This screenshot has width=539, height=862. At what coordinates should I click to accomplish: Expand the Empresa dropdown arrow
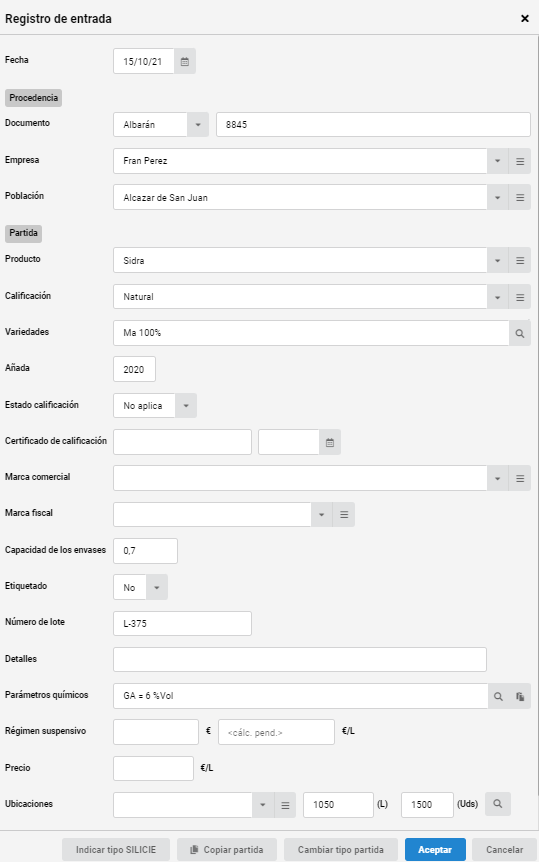(498, 161)
